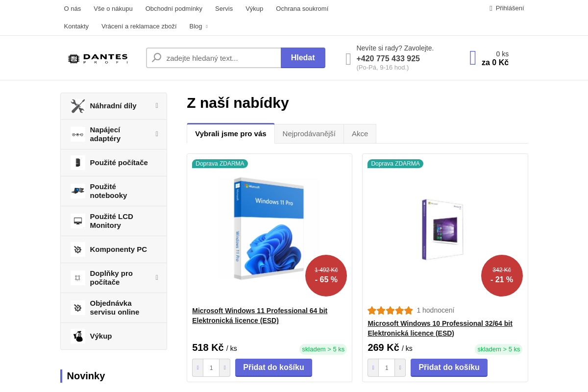Click the Náhradní díly wrench icon

click(x=77, y=106)
